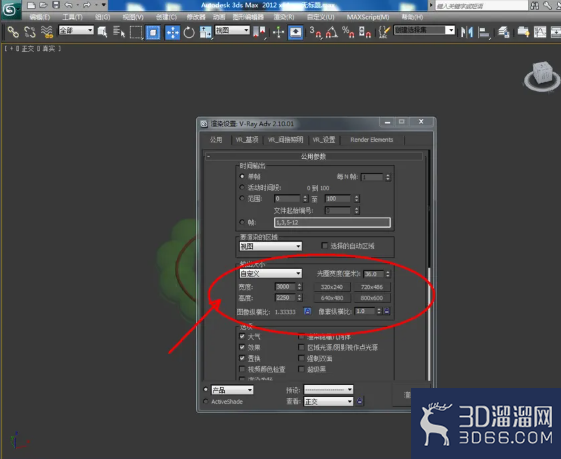Click the Undo arrow icon
This screenshot has width=561, height=459.
click(69, 5)
